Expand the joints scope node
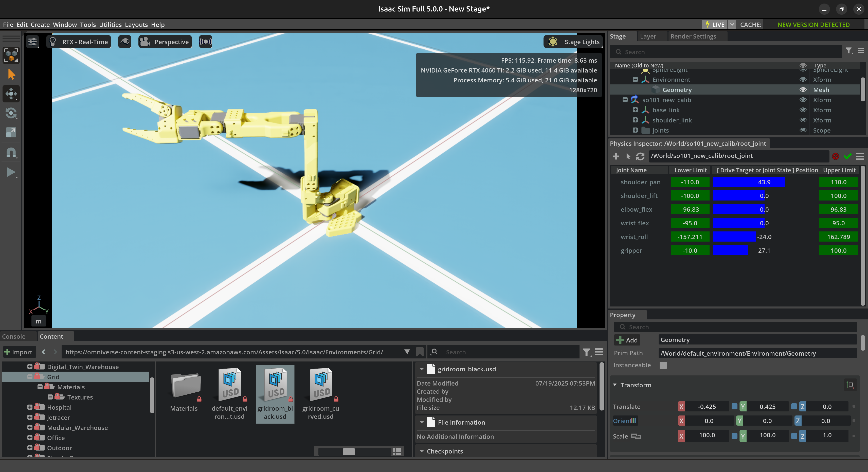 [x=635, y=130]
